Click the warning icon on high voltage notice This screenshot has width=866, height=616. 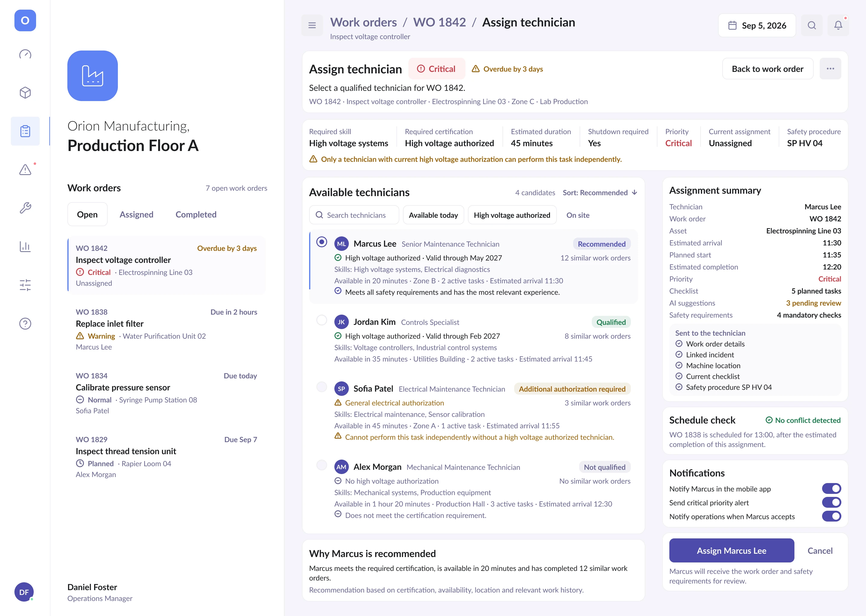[313, 159]
